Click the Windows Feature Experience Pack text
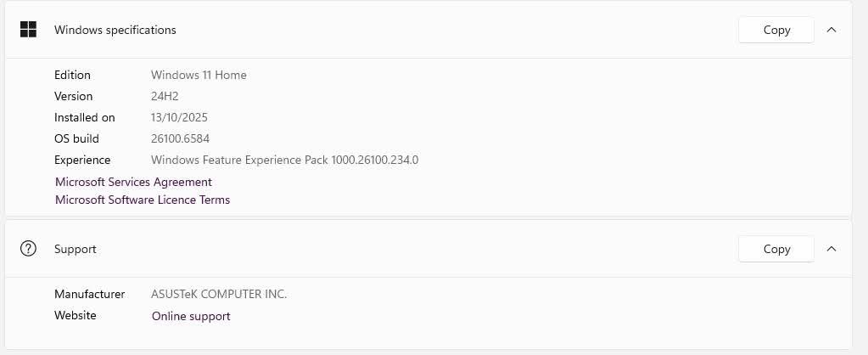This screenshot has width=868, height=355. [284, 160]
